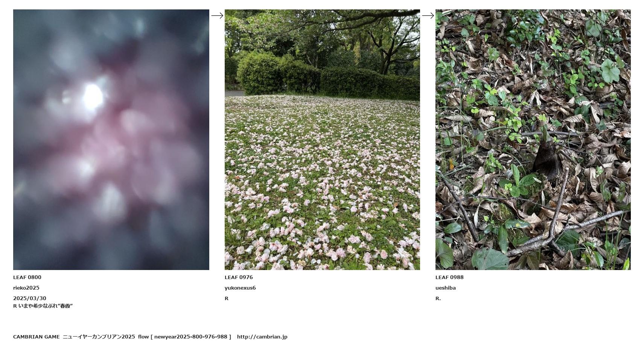
Task: Click the ニューイヤーカンブリアン2025 footer text
Action: [x=99, y=337]
